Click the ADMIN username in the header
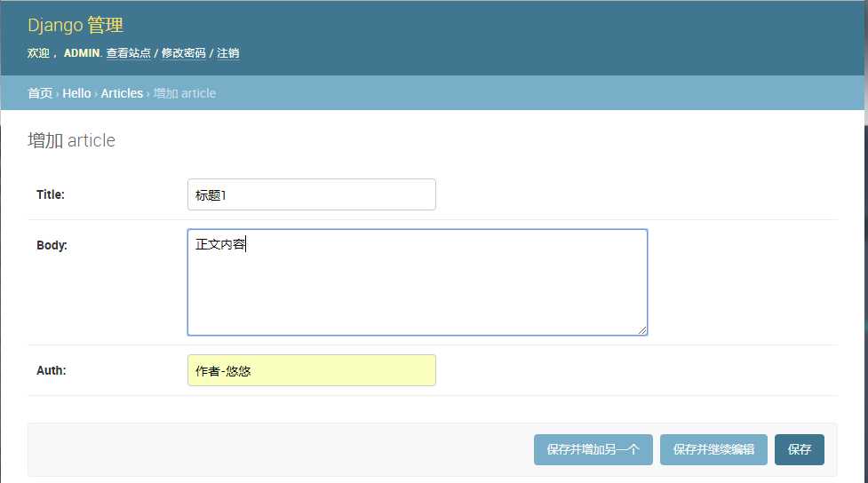 click(x=82, y=53)
